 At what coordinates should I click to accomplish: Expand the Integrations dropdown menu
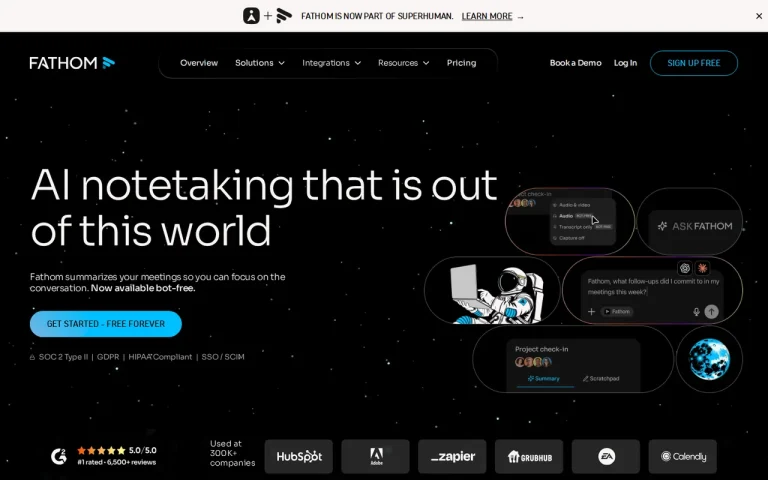[332, 63]
